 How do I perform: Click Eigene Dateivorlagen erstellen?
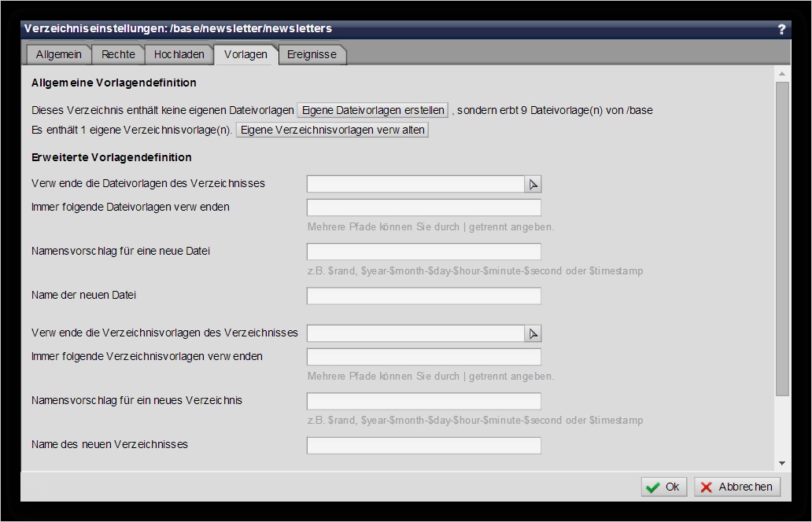372,110
